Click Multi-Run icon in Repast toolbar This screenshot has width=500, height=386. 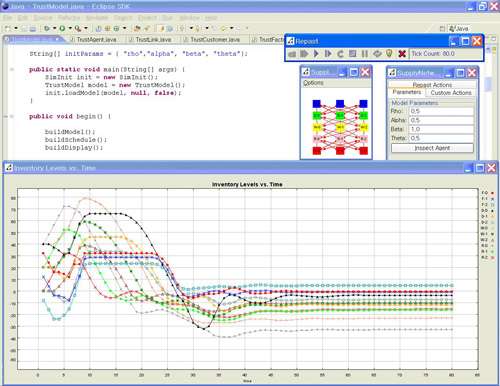(x=304, y=54)
